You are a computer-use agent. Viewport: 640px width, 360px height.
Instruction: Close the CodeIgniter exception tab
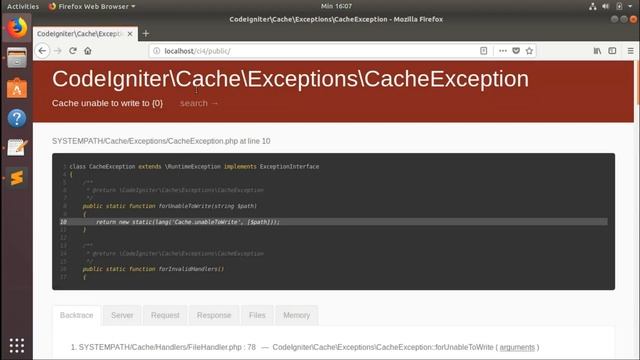130,34
